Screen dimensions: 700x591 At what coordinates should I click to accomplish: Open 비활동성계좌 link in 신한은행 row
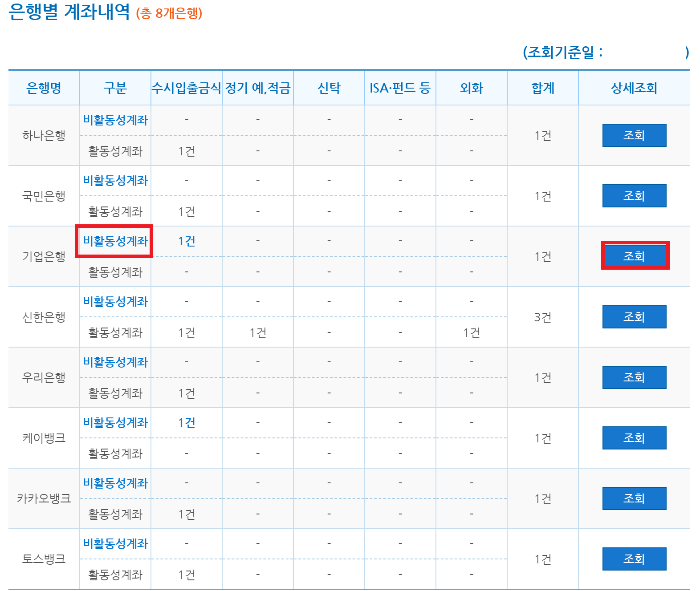(115, 302)
